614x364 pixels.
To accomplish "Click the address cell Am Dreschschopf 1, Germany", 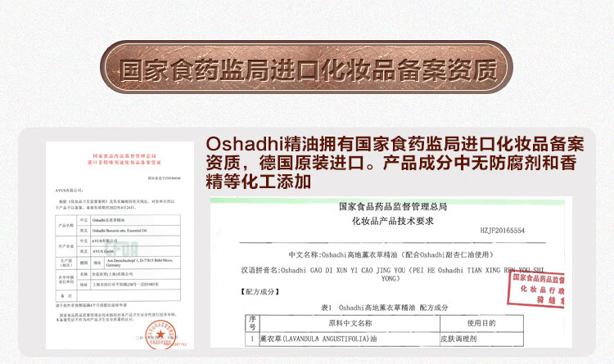I will coord(142,263).
